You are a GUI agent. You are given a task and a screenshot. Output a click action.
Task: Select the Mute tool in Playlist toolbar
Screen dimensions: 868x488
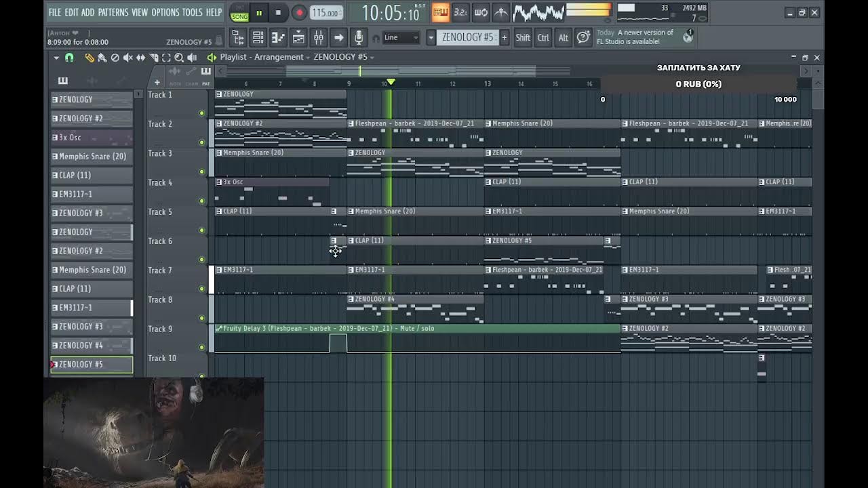point(127,58)
